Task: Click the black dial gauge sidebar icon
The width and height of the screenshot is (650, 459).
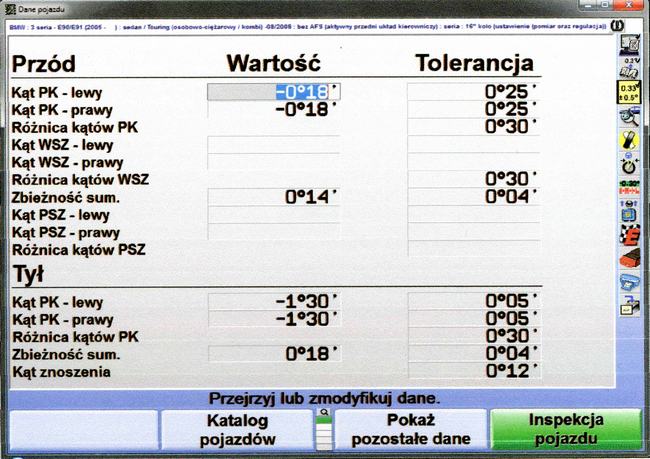Action: click(629, 163)
